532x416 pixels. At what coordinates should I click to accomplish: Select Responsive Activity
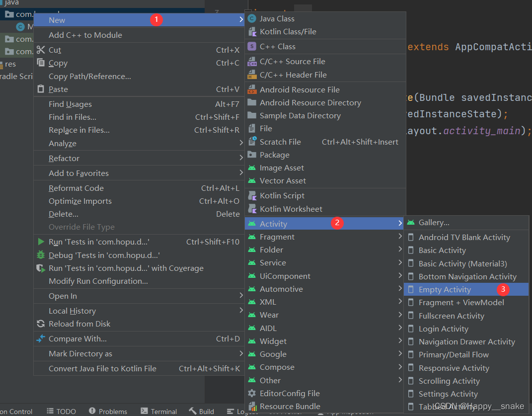pyautogui.click(x=466, y=368)
